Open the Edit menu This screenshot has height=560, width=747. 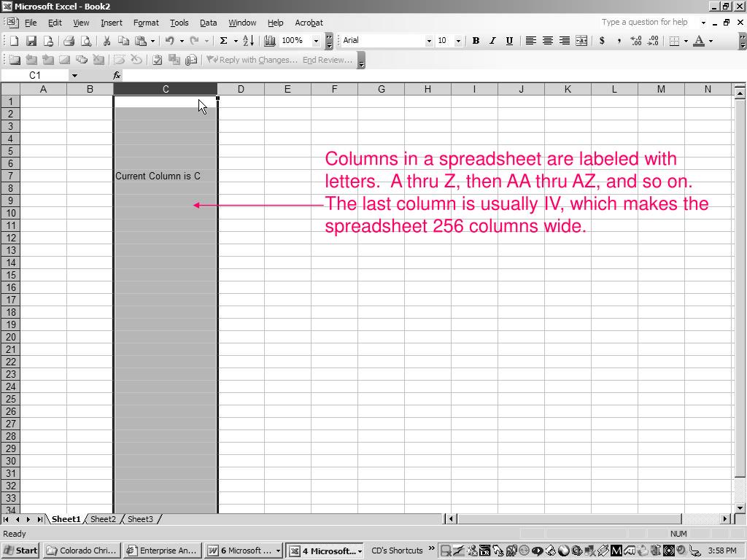[x=55, y=23]
